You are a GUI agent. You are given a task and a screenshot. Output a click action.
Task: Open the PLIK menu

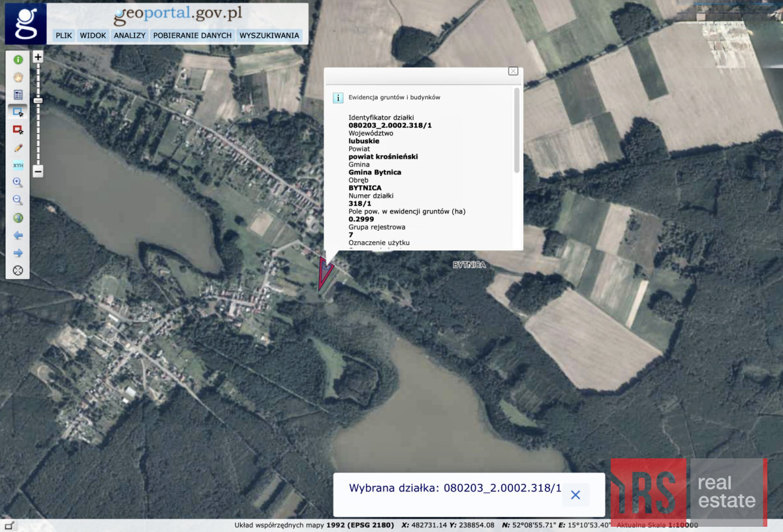click(x=64, y=35)
